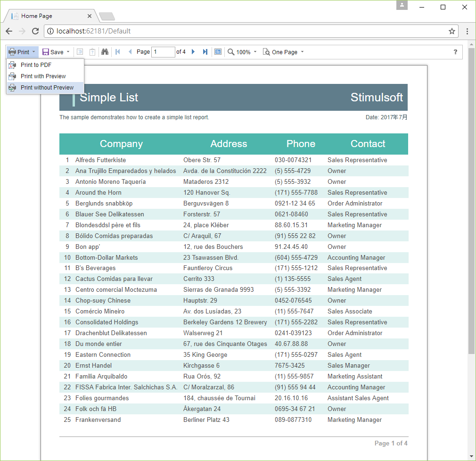The height and width of the screenshot is (461, 476).
Task: Click the Date 2017 text
Action: pos(386,117)
